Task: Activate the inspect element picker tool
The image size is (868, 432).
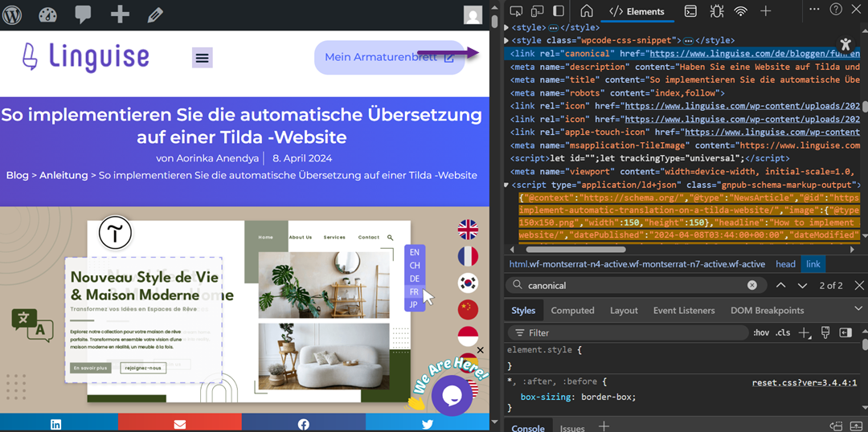Action: (x=516, y=11)
